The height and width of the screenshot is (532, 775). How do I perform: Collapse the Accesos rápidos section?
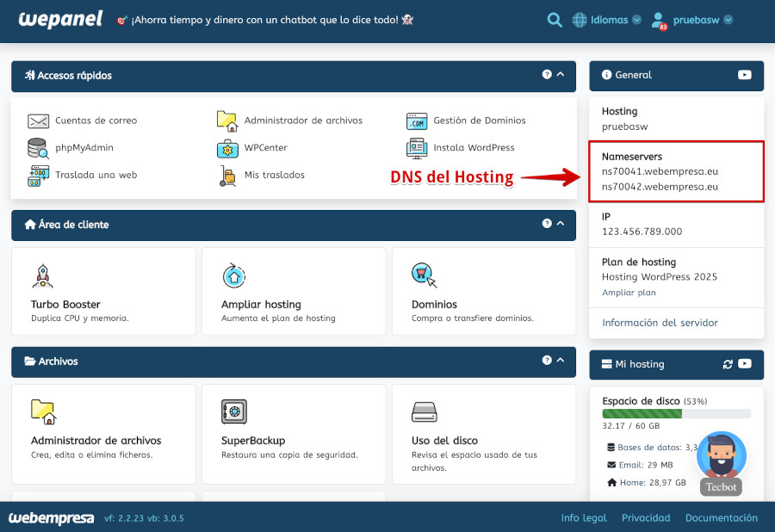(x=561, y=74)
